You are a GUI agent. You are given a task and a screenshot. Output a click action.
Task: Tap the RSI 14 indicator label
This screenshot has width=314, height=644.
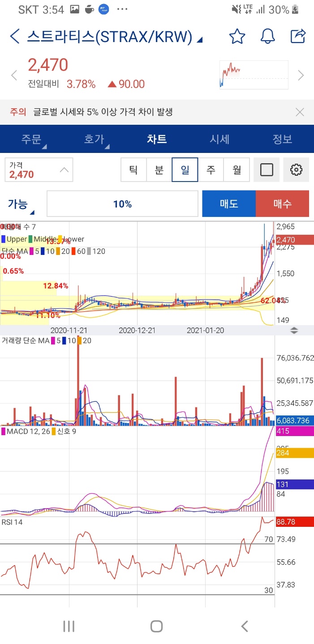(12, 522)
